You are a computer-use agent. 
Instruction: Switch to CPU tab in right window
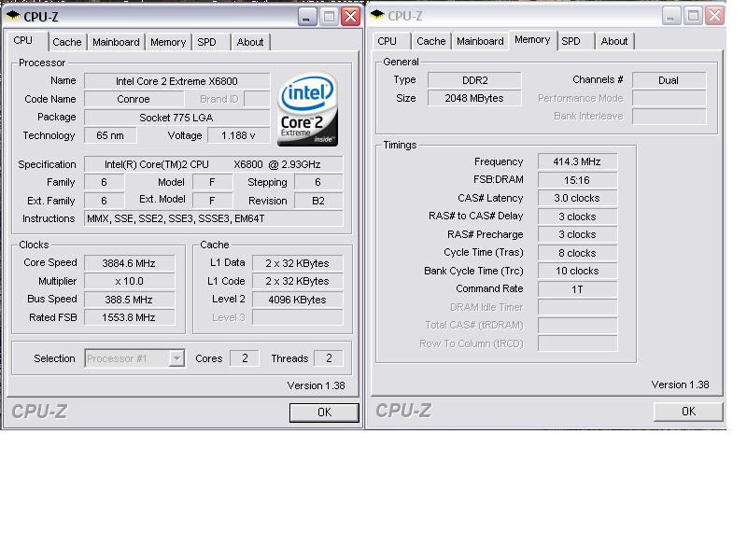pyautogui.click(x=390, y=41)
